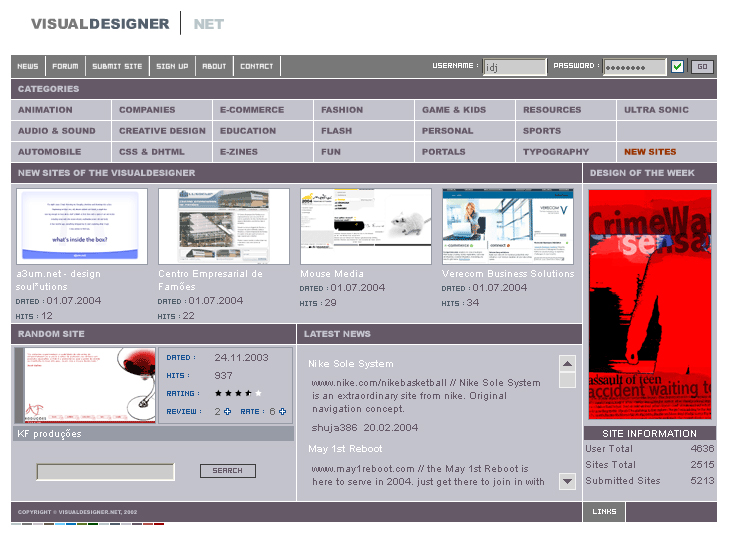The width and height of the screenshot is (730, 535).
Task: Open the Design of the Week image
Action: click(x=650, y=304)
